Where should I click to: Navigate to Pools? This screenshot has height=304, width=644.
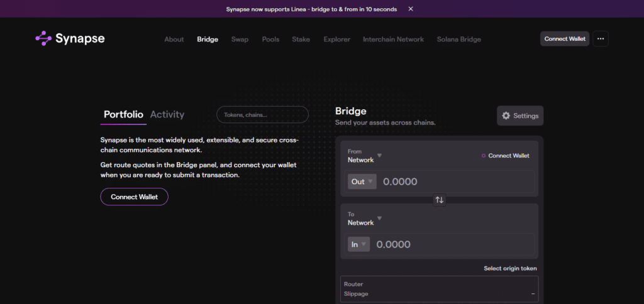click(x=270, y=40)
